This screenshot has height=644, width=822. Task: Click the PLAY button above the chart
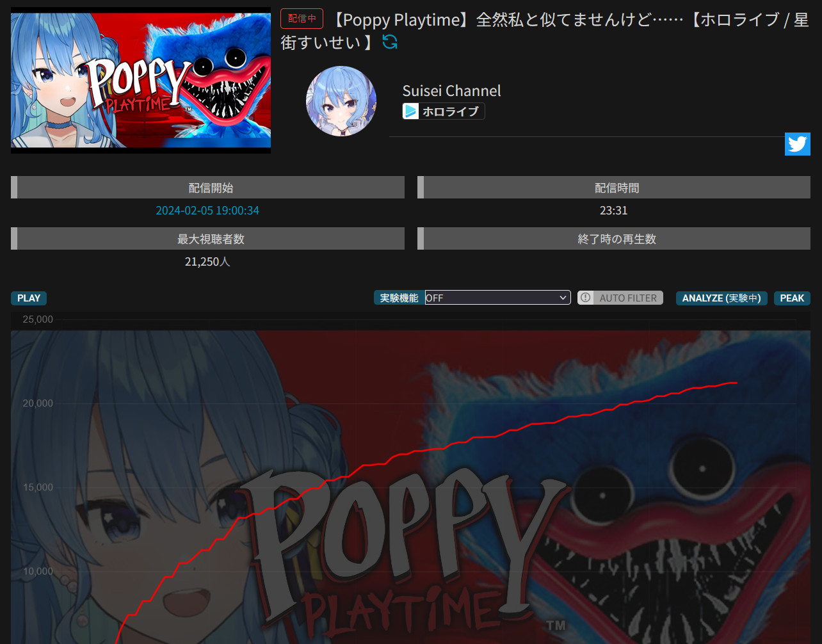click(29, 298)
